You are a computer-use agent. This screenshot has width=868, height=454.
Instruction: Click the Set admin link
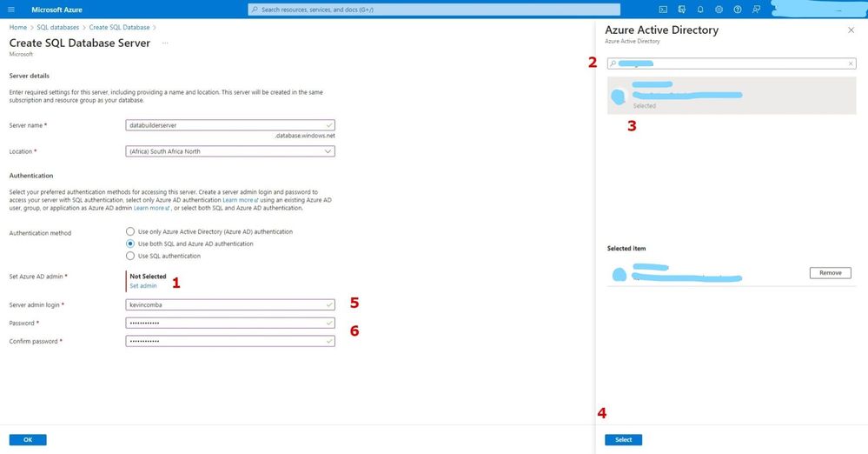(x=142, y=286)
